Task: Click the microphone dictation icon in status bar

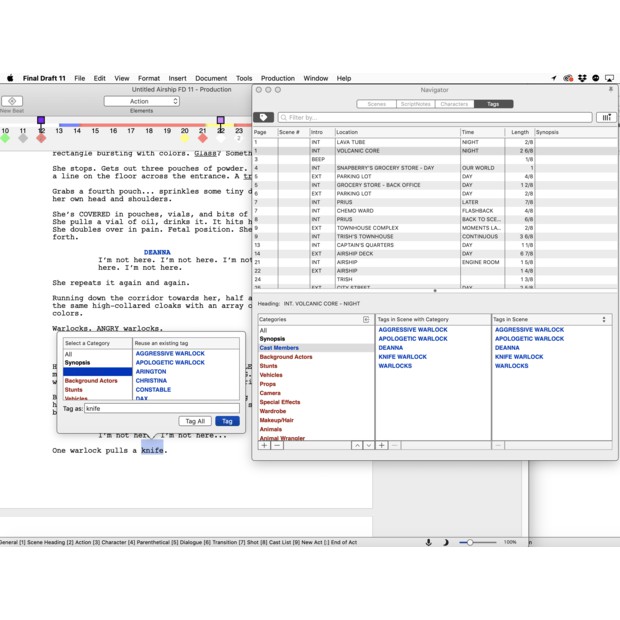Action: [428, 542]
